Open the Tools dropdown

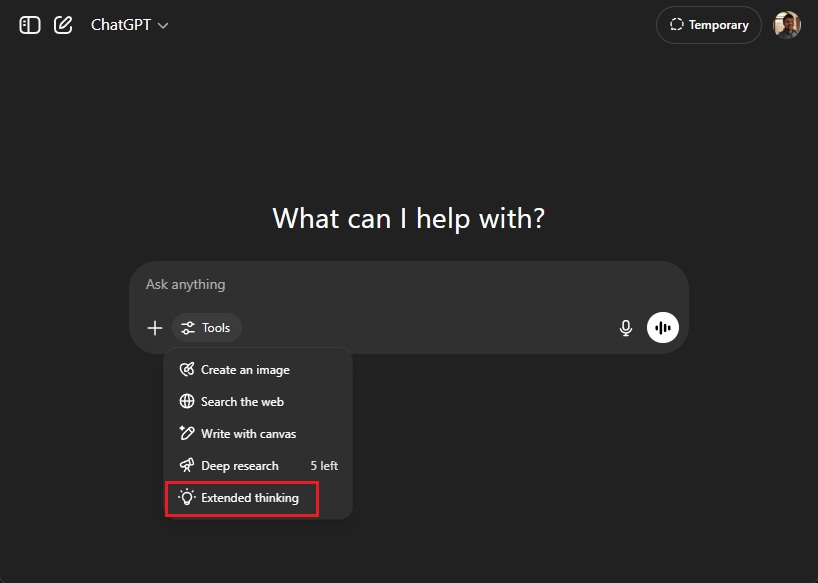click(206, 327)
